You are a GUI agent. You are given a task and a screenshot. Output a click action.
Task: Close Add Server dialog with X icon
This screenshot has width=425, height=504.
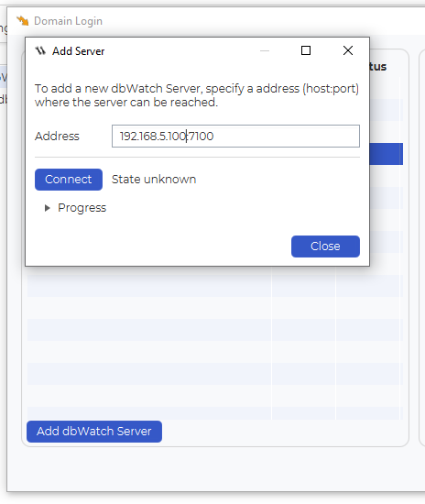point(347,50)
